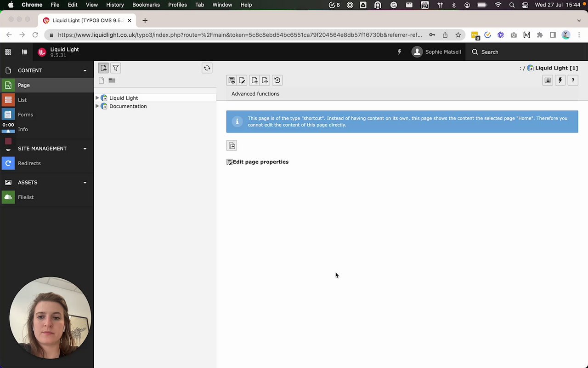Image resolution: width=588 pixels, height=368 pixels.
Task: Click the create new page toolbar icon
Action: [x=254, y=80]
